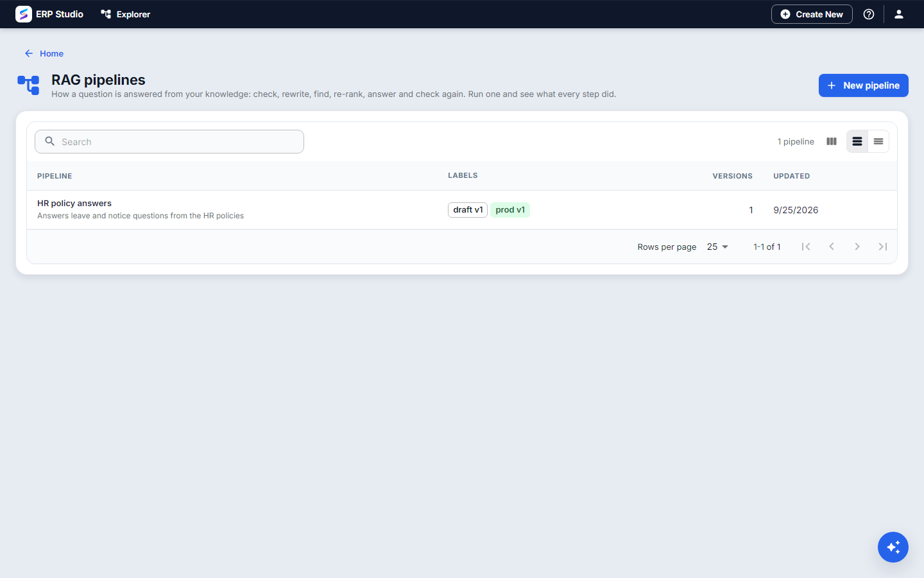Image resolution: width=924 pixels, height=578 pixels.
Task: Jump to last page arrow
Action: pos(883,247)
